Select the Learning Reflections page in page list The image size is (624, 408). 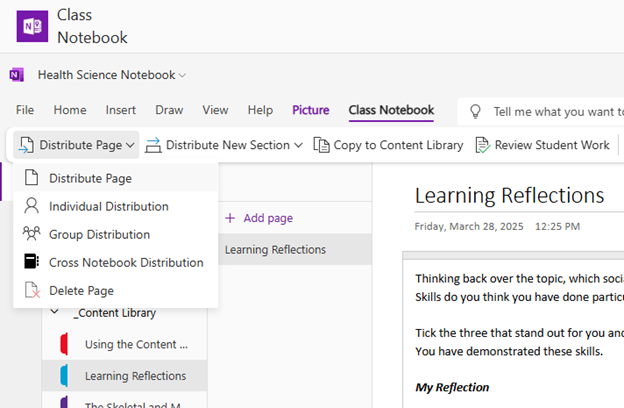(295, 250)
